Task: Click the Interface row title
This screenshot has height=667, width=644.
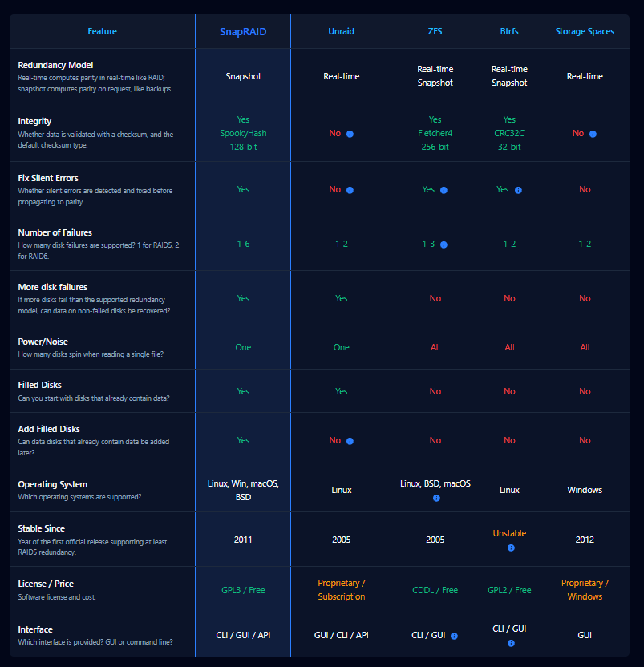Action: tap(35, 629)
